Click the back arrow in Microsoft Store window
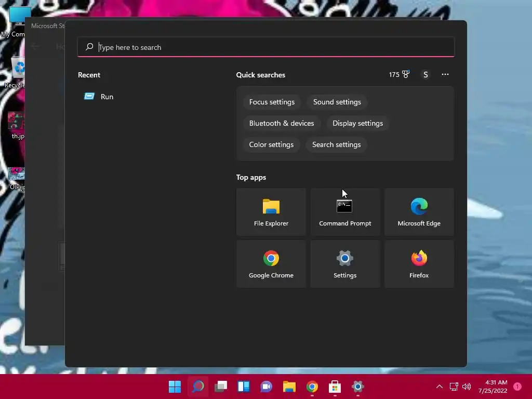 [35, 46]
